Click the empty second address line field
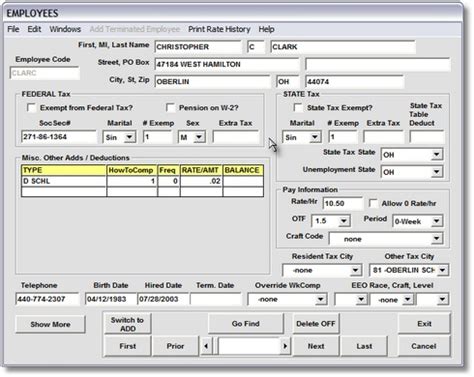The width and height of the screenshot is (474, 377). (377, 64)
